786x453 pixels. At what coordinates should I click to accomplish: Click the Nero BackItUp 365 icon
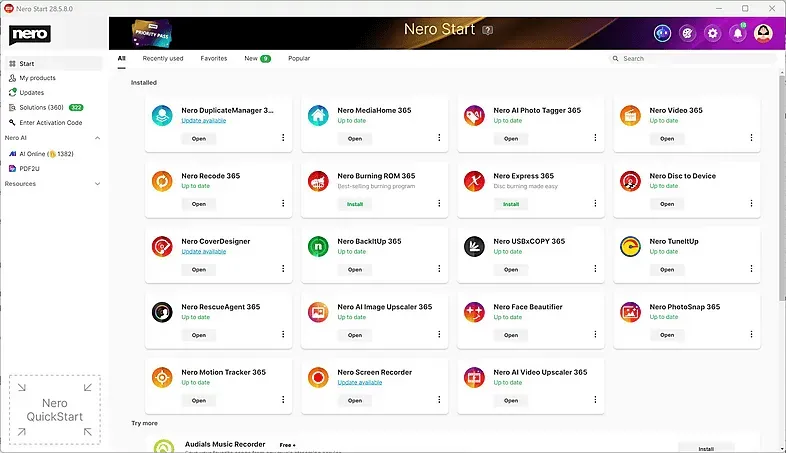(x=318, y=247)
